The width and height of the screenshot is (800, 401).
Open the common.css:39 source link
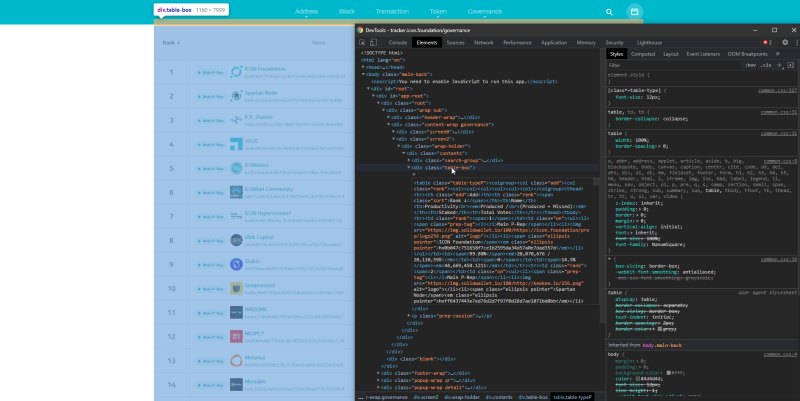779,259
